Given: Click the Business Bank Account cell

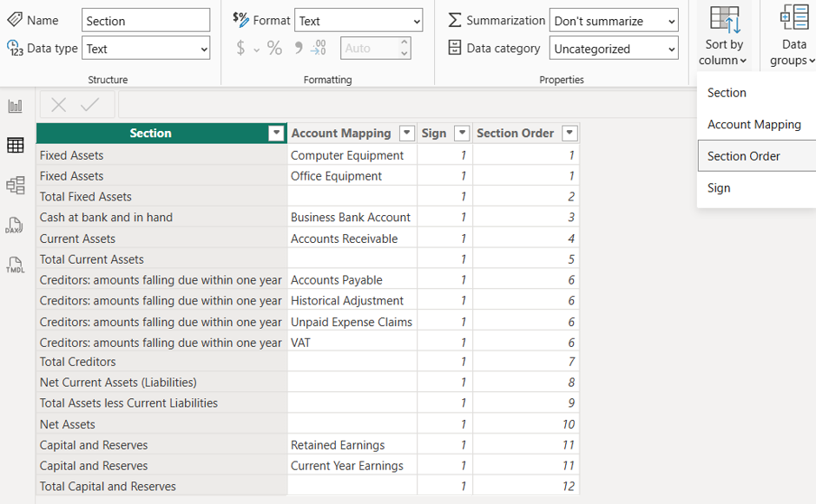Looking at the screenshot, I should [x=352, y=218].
